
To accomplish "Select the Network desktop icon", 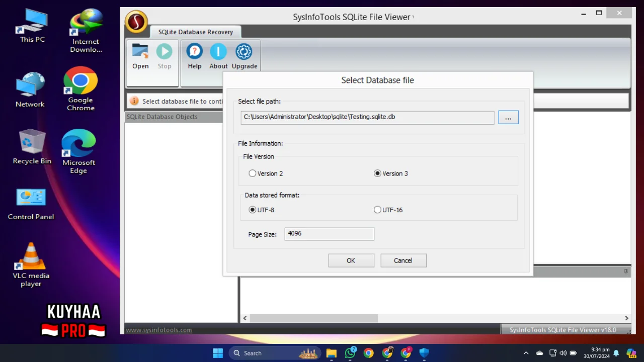I will (x=30, y=89).
